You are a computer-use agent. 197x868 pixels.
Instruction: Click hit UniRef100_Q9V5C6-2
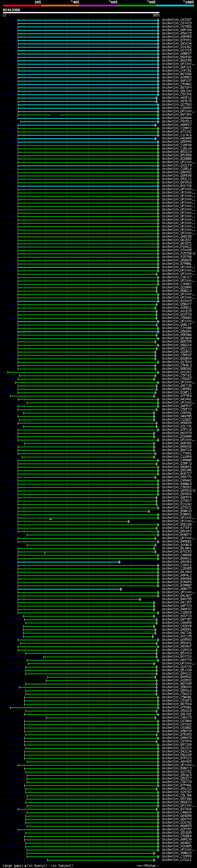[179, 491]
